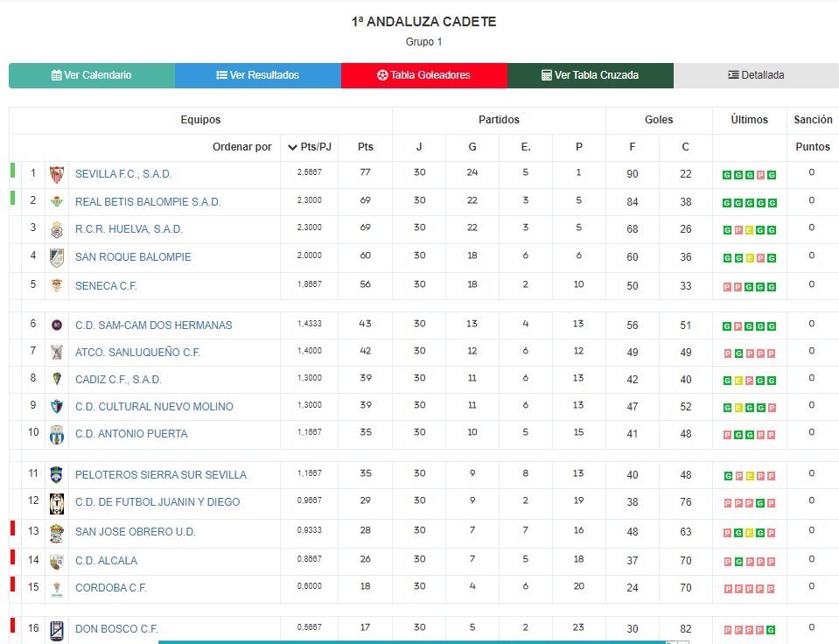Click the Pts/PJ value 2,5667
Image resolution: width=839 pixels, height=644 pixels.
click(310, 172)
